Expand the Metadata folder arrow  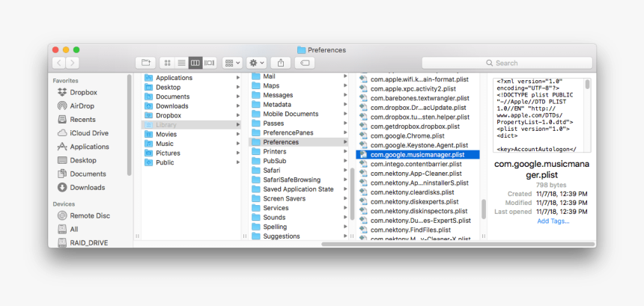tap(345, 105)
